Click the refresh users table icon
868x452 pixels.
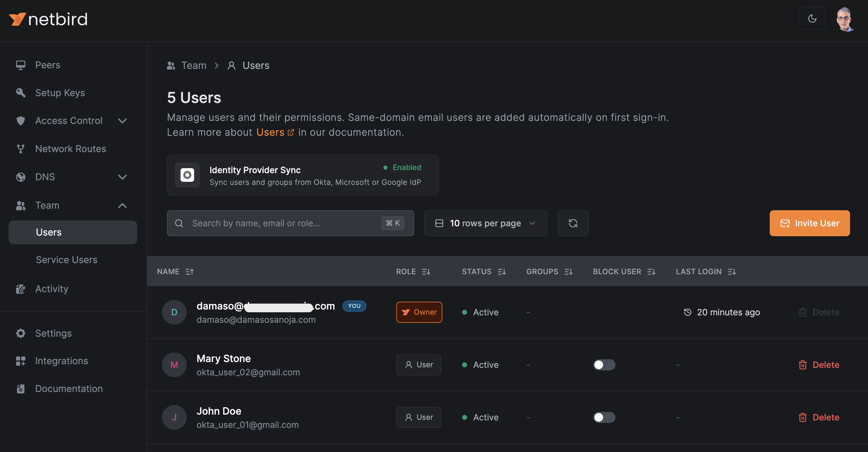(x=572, y=223)
